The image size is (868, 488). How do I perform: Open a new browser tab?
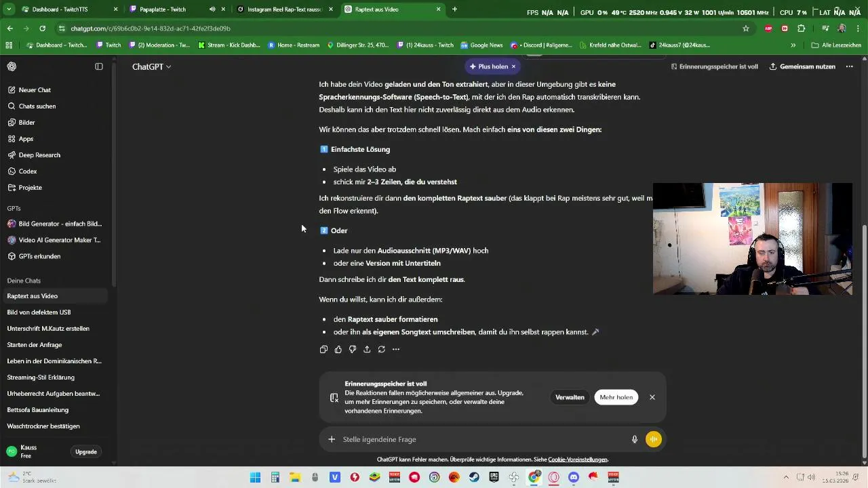[454, 9]
